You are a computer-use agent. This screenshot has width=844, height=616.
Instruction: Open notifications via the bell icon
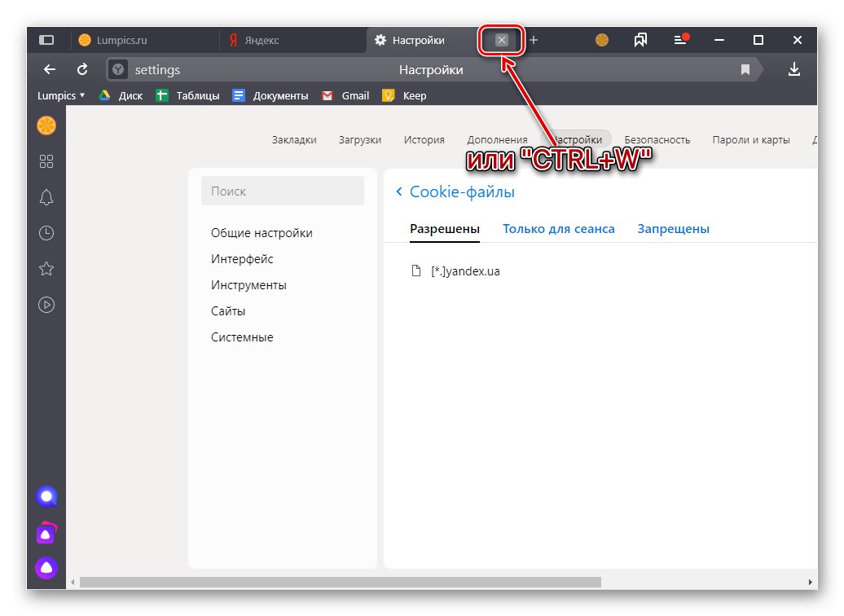click(46, 197)
